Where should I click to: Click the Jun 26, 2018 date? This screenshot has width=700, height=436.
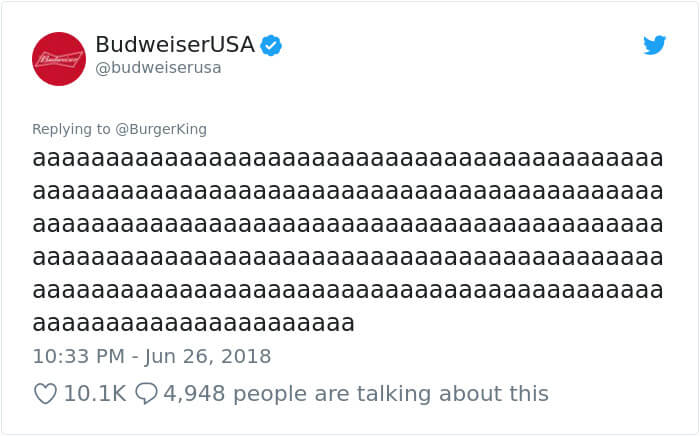(208, 356)
